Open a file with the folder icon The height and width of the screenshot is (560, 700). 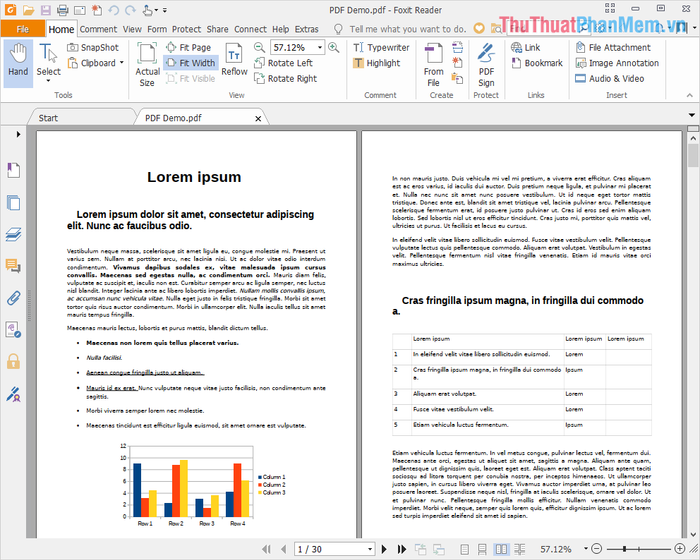(28, 9)
